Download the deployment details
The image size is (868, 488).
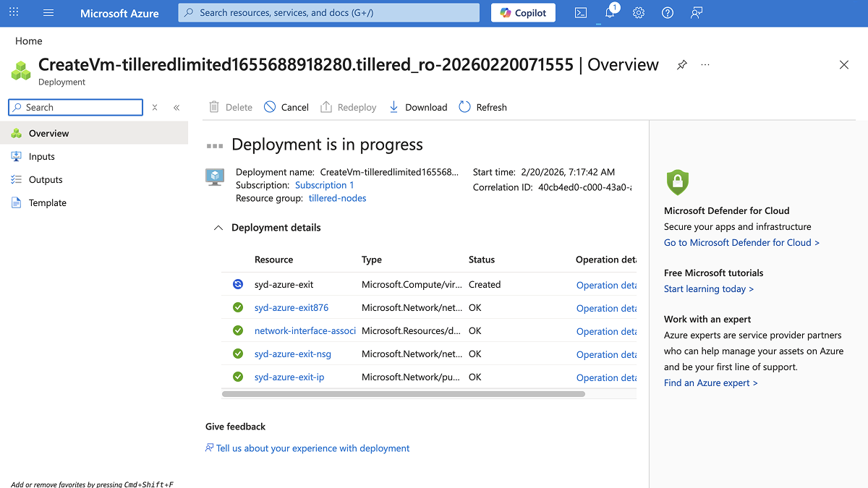coord(418,107)
